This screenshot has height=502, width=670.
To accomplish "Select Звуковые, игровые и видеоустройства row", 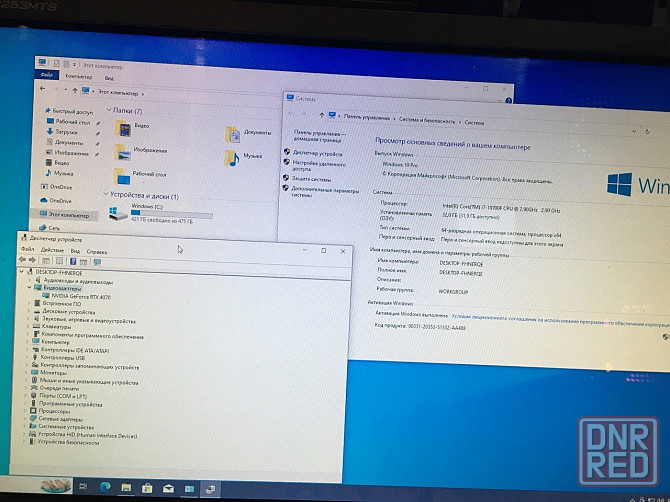I will (88, 320).
